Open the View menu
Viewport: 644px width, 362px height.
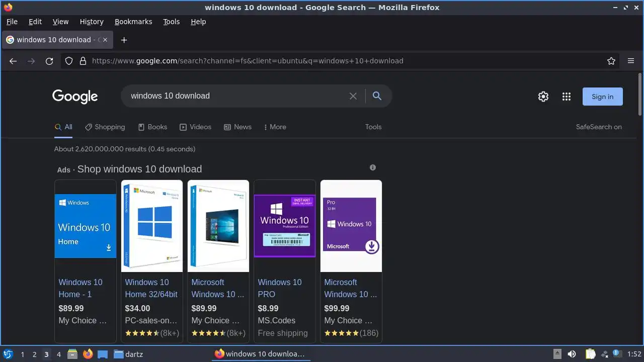tap(60, 22)
